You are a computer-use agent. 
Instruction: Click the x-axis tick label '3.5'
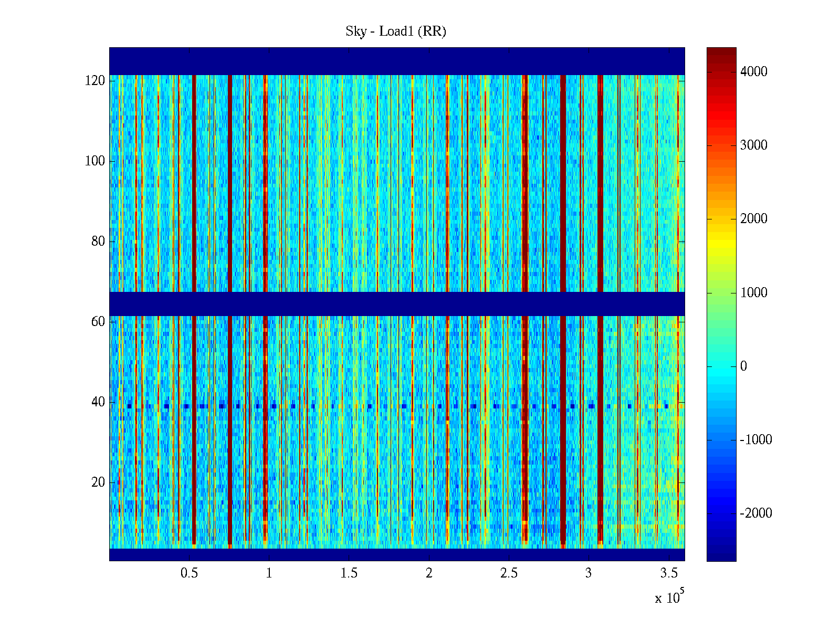click(668, 573)
